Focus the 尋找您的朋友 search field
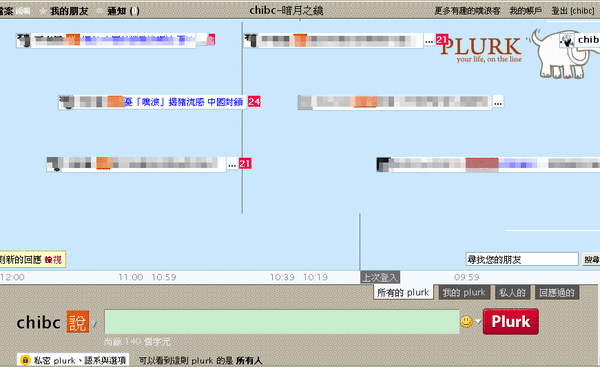The image size is (600, 367). pos(522,259)
